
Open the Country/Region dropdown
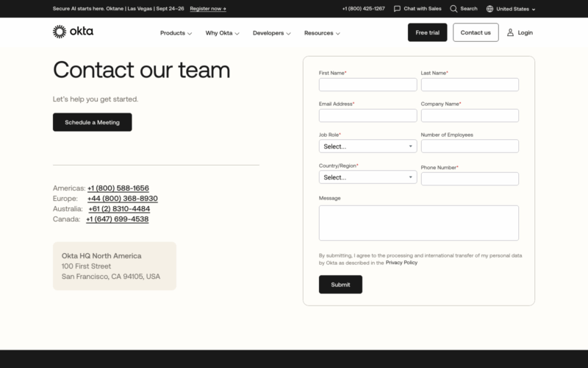point(367,177)
